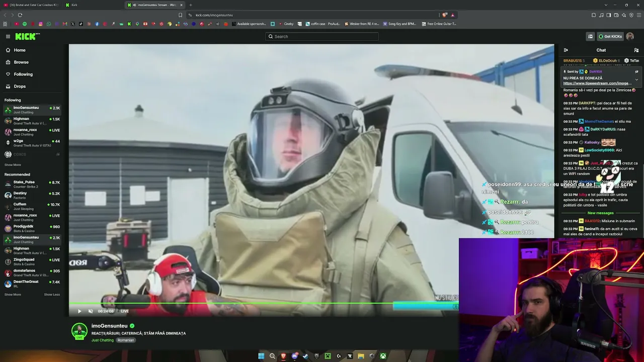Open the browser main menu

pos(639,15)
